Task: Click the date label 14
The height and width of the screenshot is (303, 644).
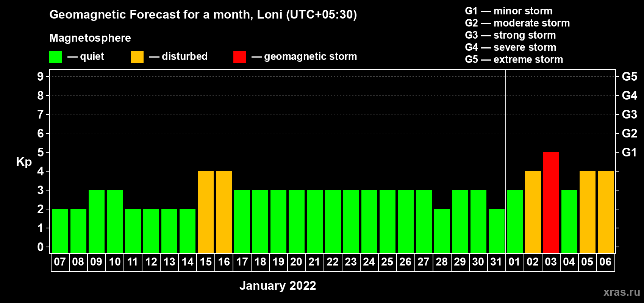Action: [x=188, y=262]
